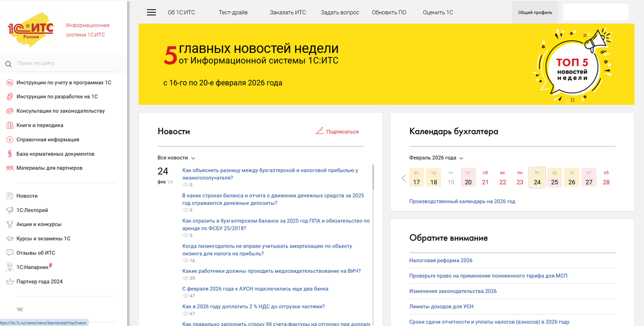Click the Общий профиль tab
This screenshot has width=644, height=326.
point(535,12)
